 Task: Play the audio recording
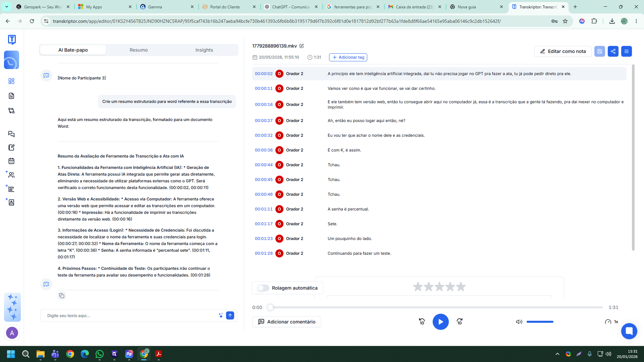(x=441, y=322)
